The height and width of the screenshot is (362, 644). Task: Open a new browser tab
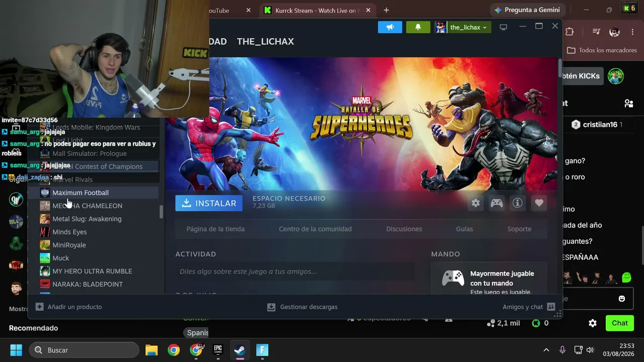[386, 11]
